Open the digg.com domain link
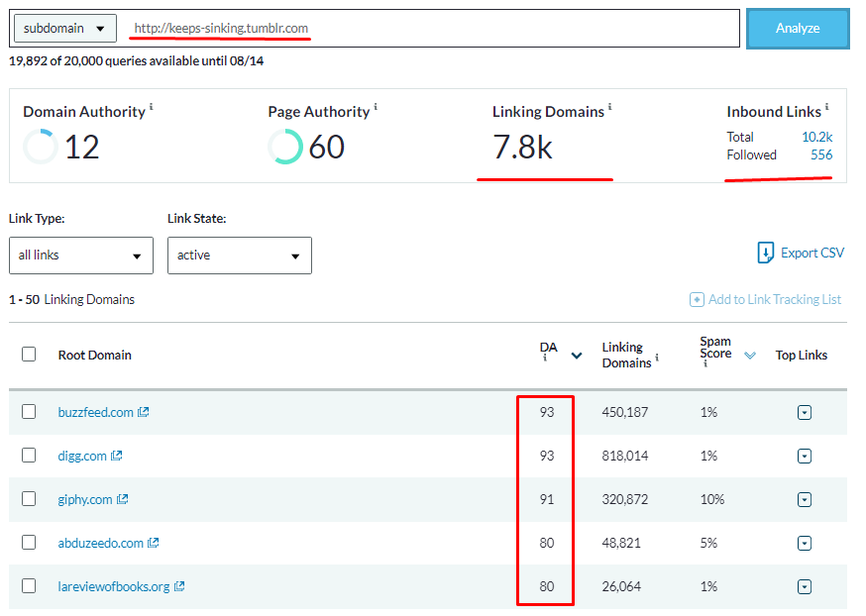The height and width of the screenshot is (616, 866). click(82, 456)
